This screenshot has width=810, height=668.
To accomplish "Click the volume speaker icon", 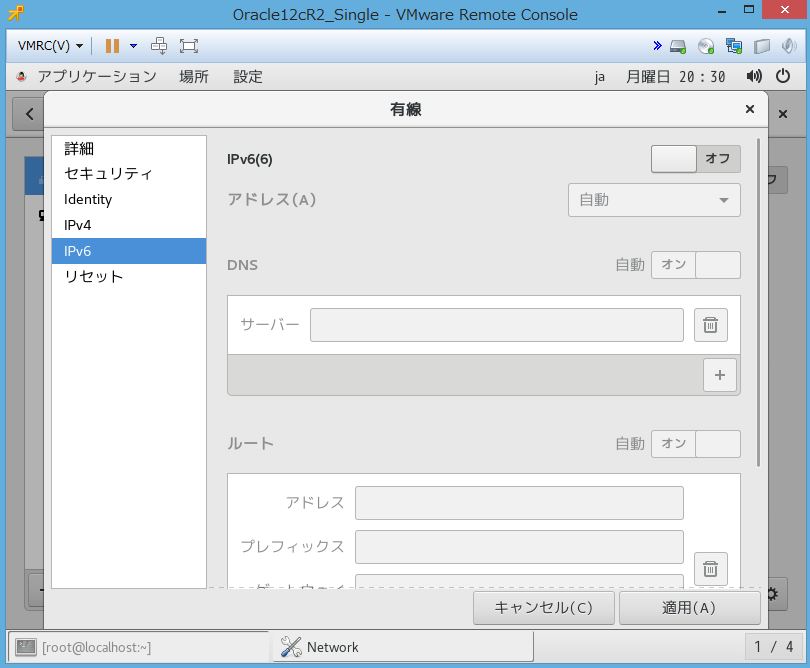I will (754, 76).
